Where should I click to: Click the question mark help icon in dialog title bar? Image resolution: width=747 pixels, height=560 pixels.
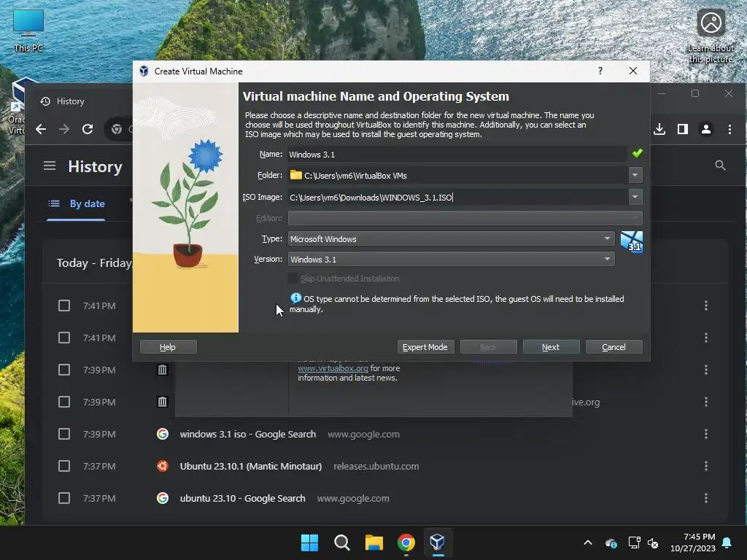(600, 71)
